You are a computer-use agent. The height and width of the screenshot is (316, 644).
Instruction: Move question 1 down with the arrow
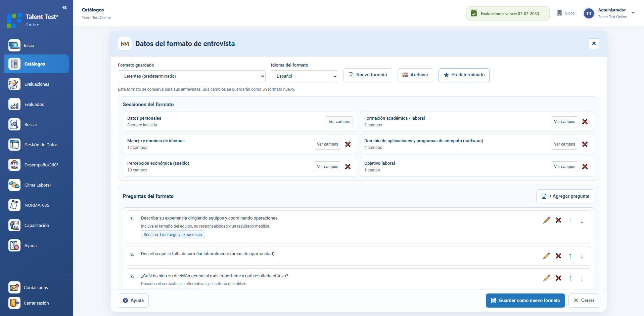pos(582,221)
